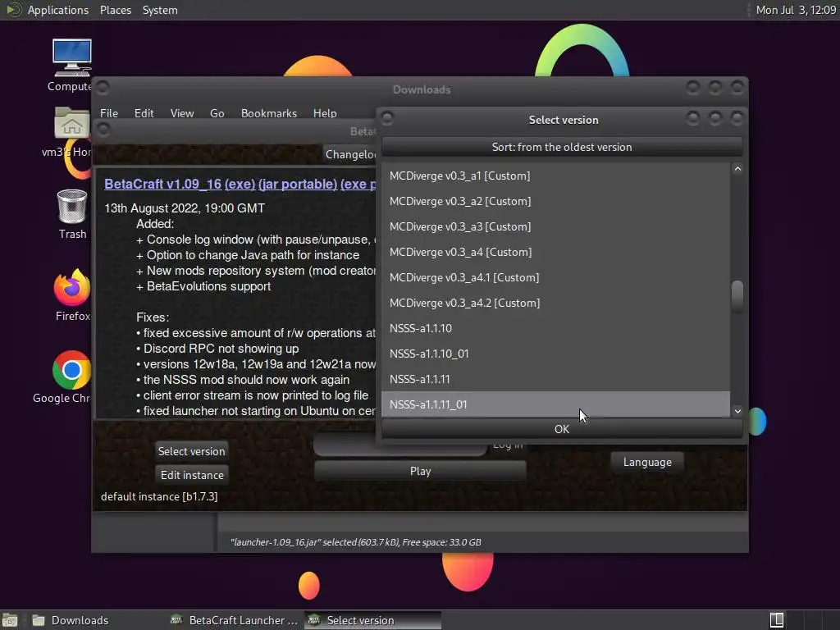840x630 pixels.
Task: Switch to BetaCraft Launcher in the taskbar
Action: coord(234,620)
